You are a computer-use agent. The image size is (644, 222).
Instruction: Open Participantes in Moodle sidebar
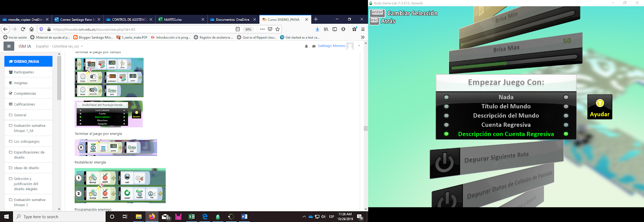pyautogui.click(x=28, y=72)
